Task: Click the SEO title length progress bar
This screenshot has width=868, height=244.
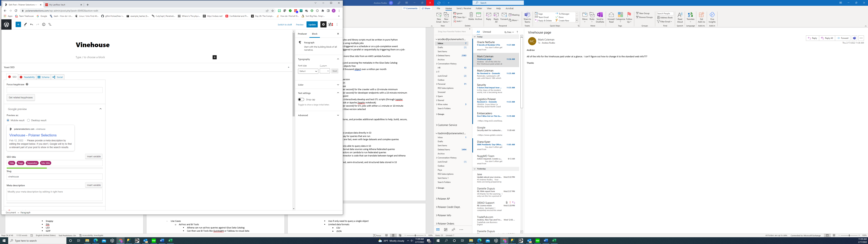Action: (x=55, y=168)
